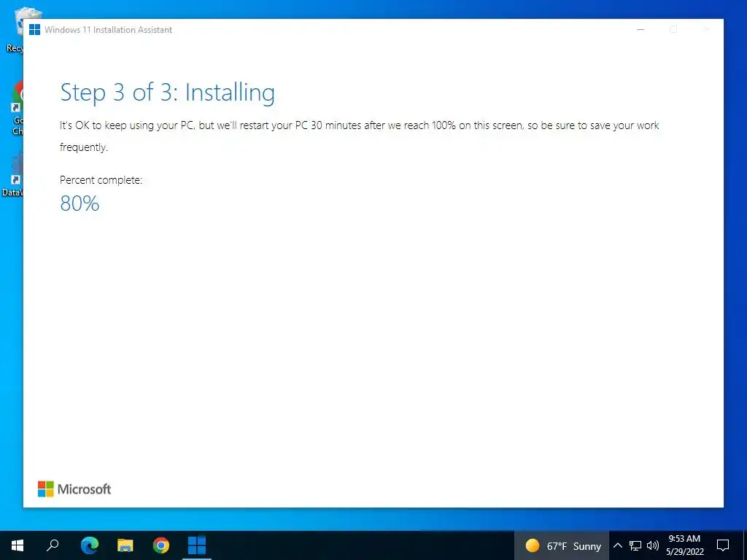The width and height of the screenshot is (747, 560).
Task: Click the Windows logo in installer title bar
Action: tap(35, 29)
